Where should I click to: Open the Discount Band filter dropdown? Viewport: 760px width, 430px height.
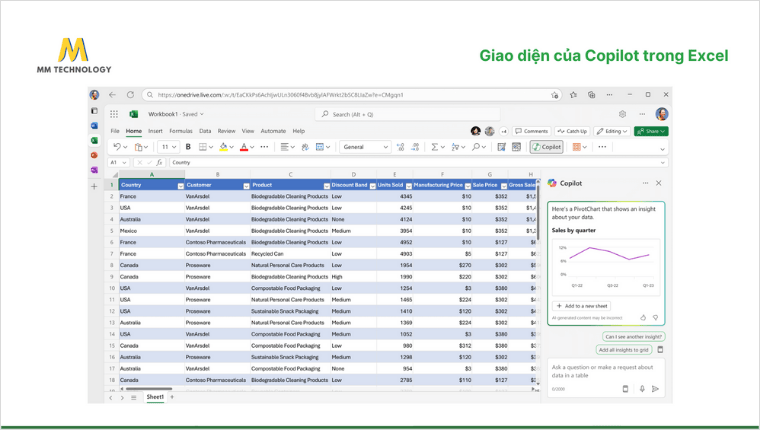[x=373, y=186]
